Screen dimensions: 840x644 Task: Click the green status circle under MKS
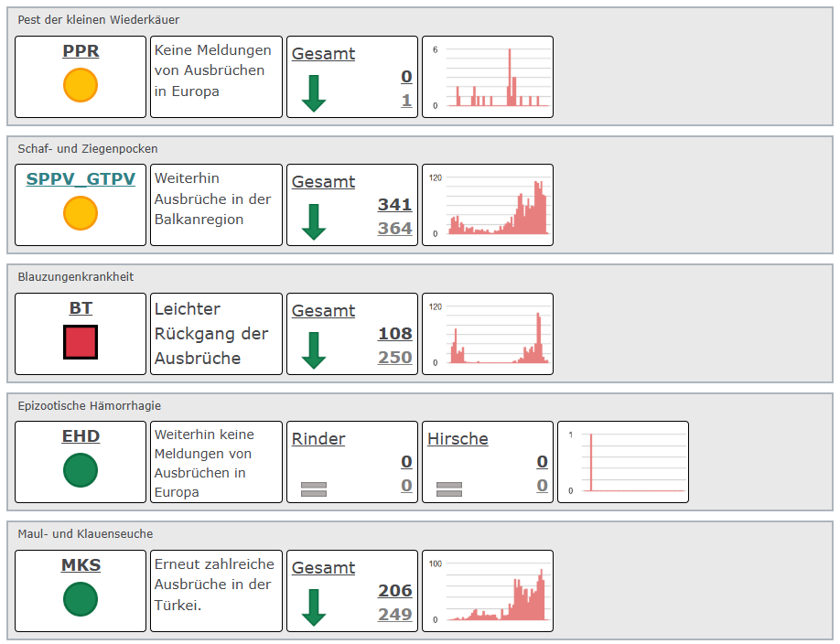point(81,599)
